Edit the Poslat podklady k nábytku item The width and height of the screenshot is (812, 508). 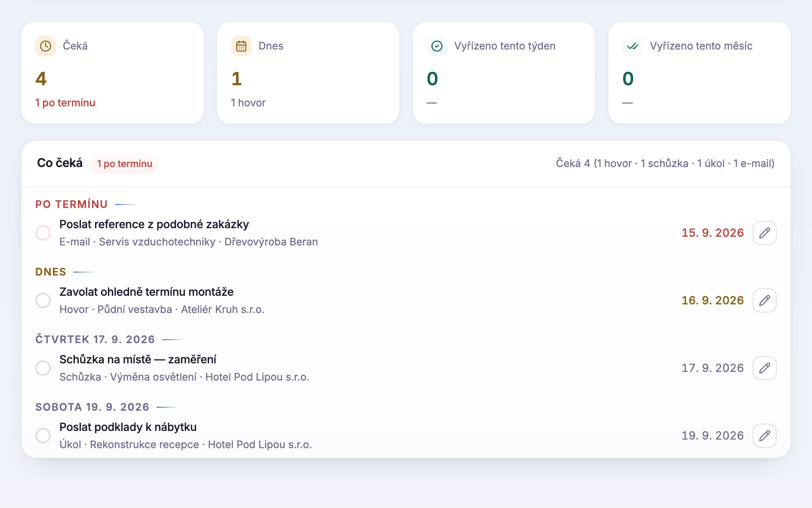[765, 436]
